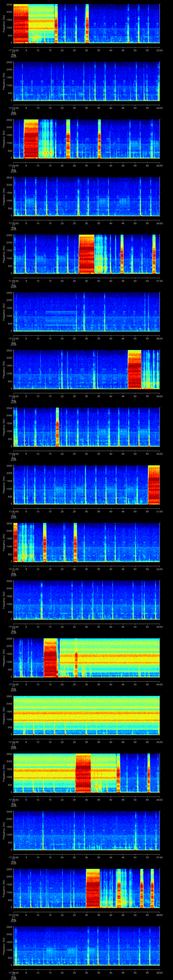Screen dimensions: 173x980
Task: Click the 17:27:00 start time label
Action: 13,339
